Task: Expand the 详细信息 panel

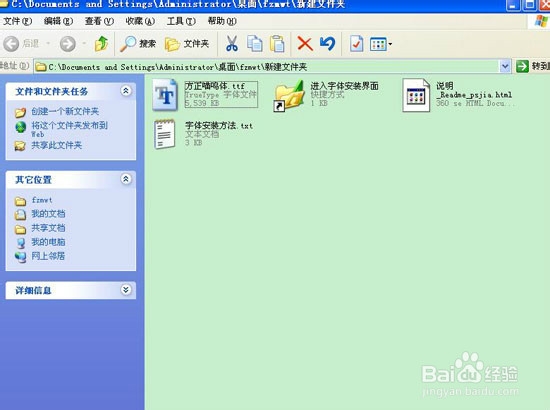Action: (126, 290)
